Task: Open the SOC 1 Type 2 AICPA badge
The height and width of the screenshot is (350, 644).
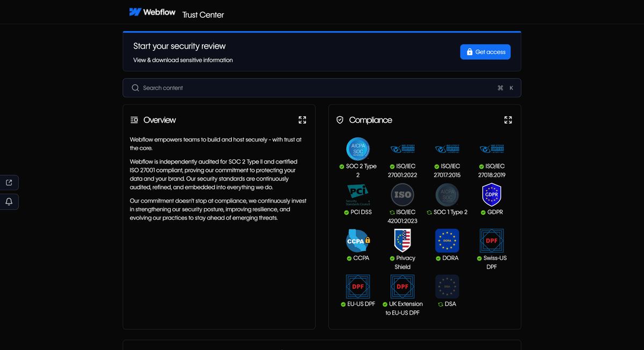Action: 447,195
